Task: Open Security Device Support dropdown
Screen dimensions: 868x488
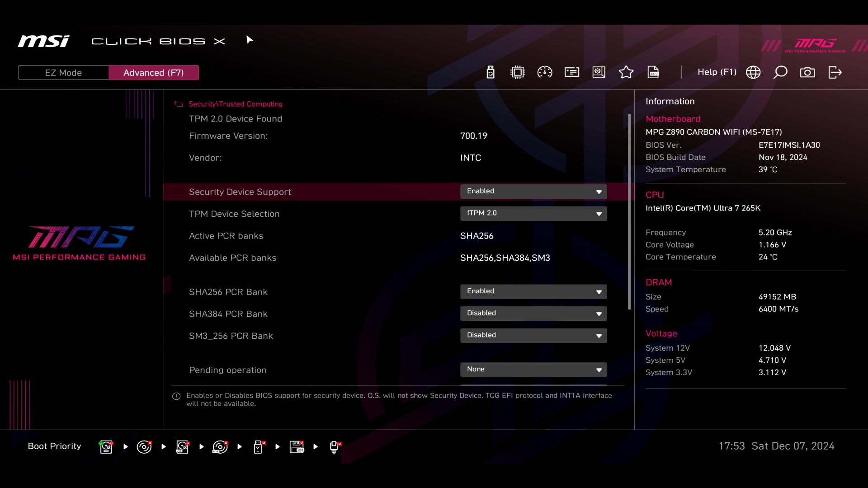Action: coord(533,192)
